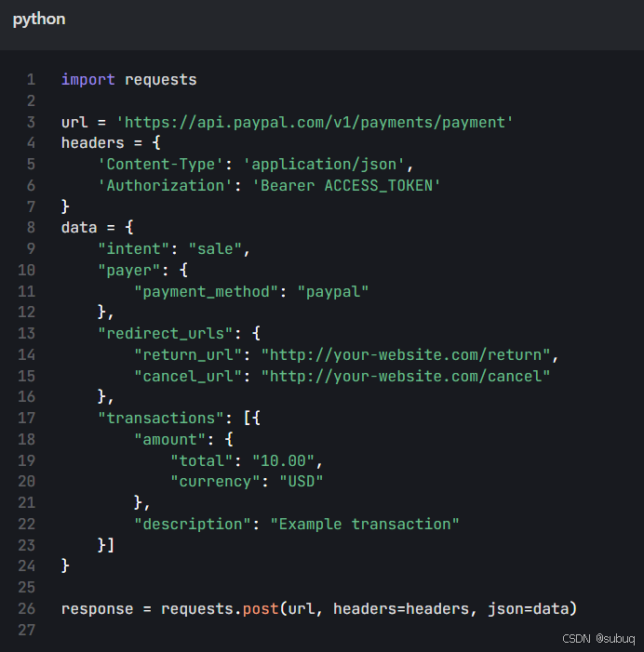The width and height of the screenshot is (644, 652).
Task: Click the 'application/json' value on line 5
Action: tap(324, 165)
